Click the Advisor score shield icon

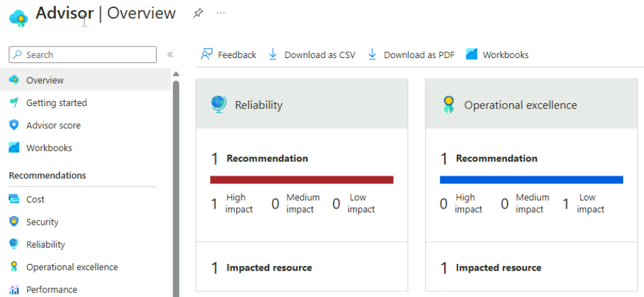point(14,126)
